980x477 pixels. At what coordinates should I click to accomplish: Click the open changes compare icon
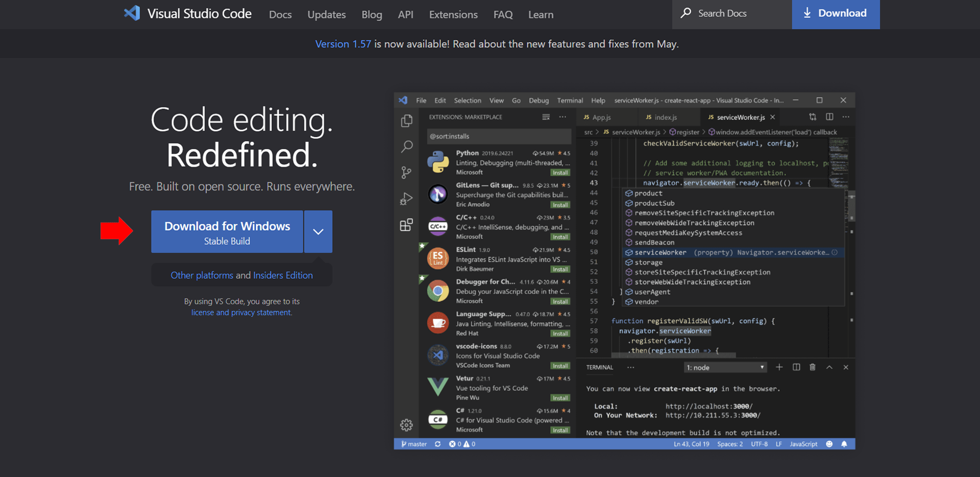(x=813, y=117)
